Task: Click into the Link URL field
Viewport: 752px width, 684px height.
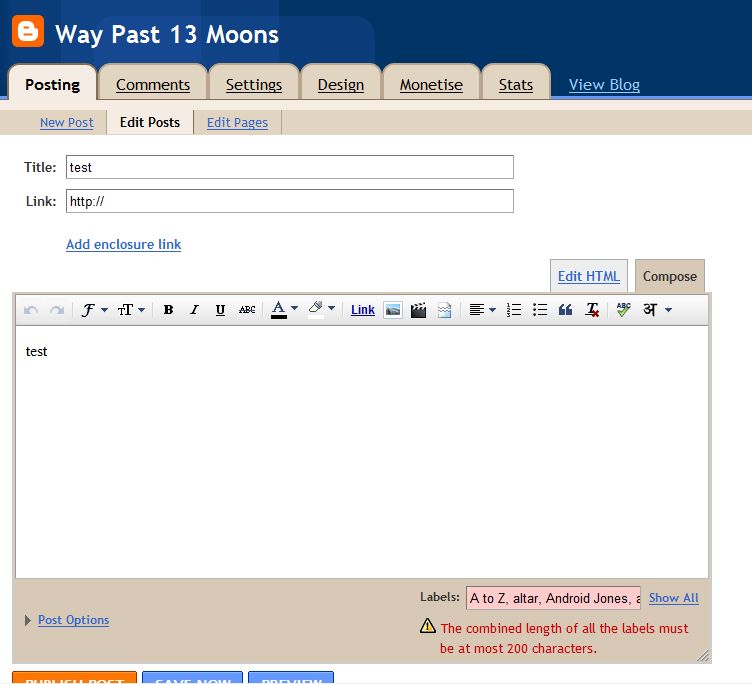Action: [290, 201]
